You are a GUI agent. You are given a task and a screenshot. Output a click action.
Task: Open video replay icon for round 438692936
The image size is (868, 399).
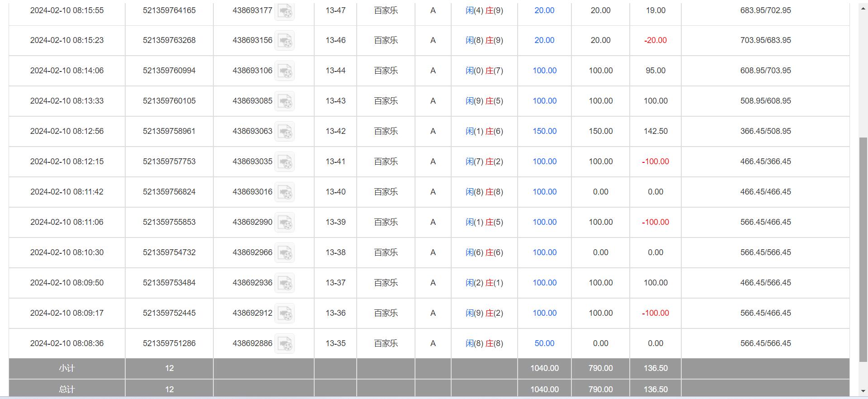[285, 283]
